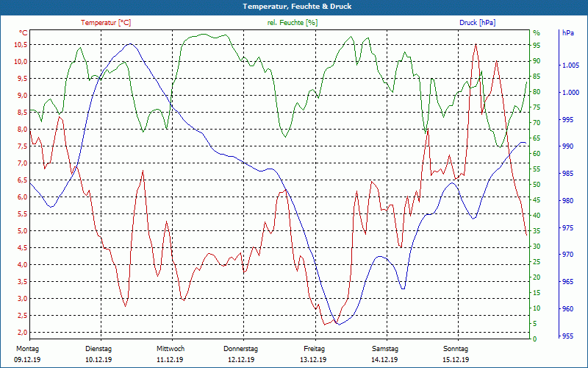The width and height of the screenshot is (588, 368).
Task: Click the red '°C' axis unit label
Action: (24, 32)
